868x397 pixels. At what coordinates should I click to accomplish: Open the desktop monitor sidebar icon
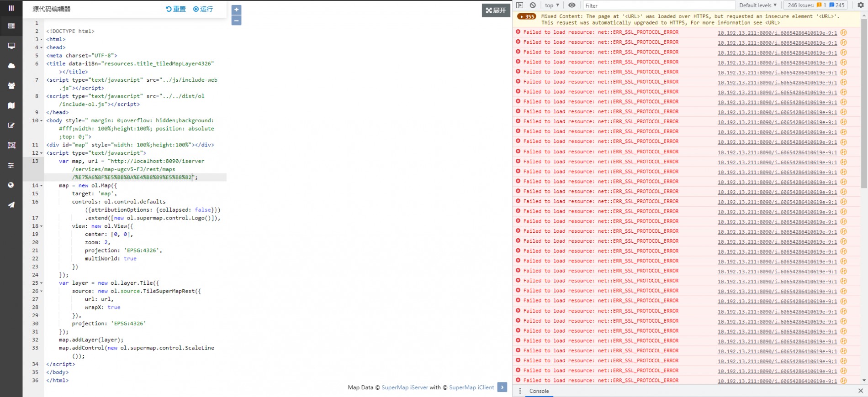click(x=11, y=46)
